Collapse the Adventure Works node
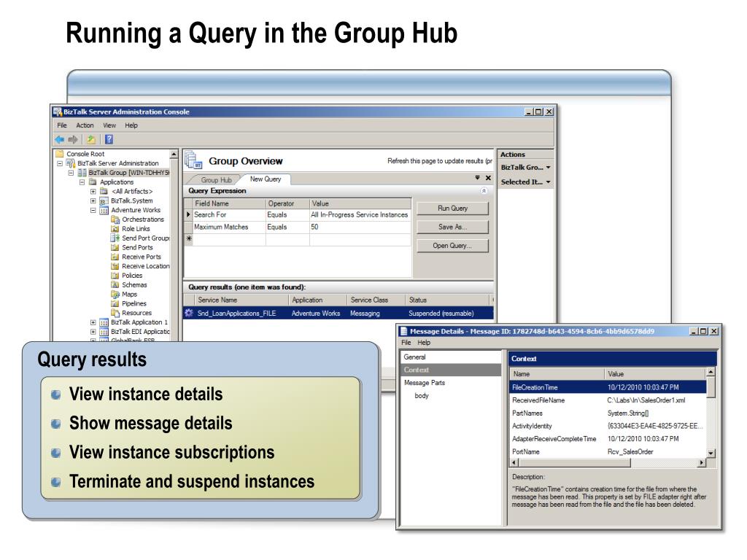Image resolution: width=747 pixels, height=560 pixels. coord(93,211)
